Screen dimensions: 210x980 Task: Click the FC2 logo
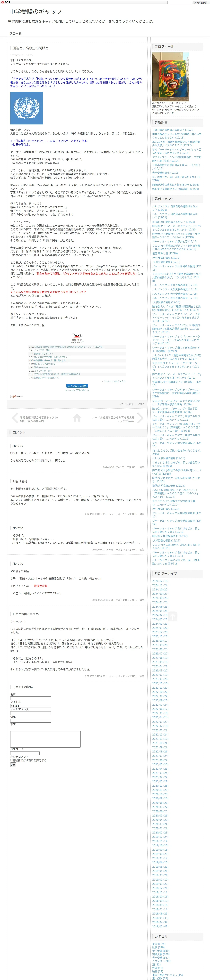pos(6,2)
